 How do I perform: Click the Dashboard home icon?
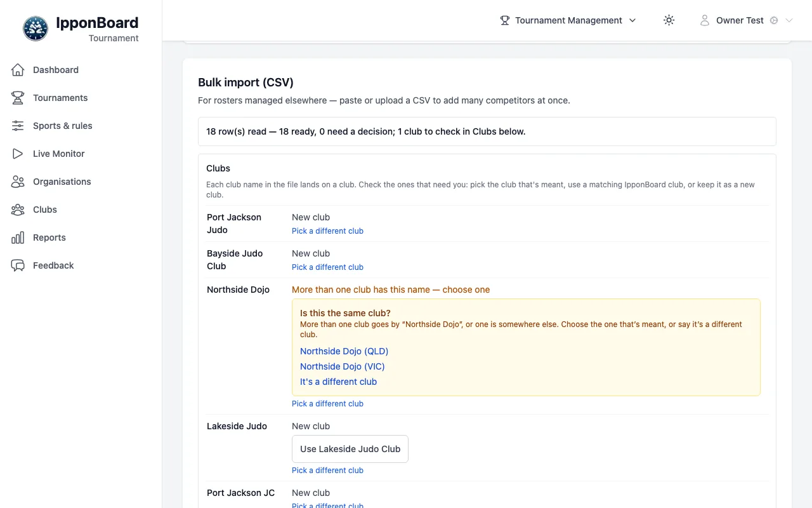coord(18,70)
